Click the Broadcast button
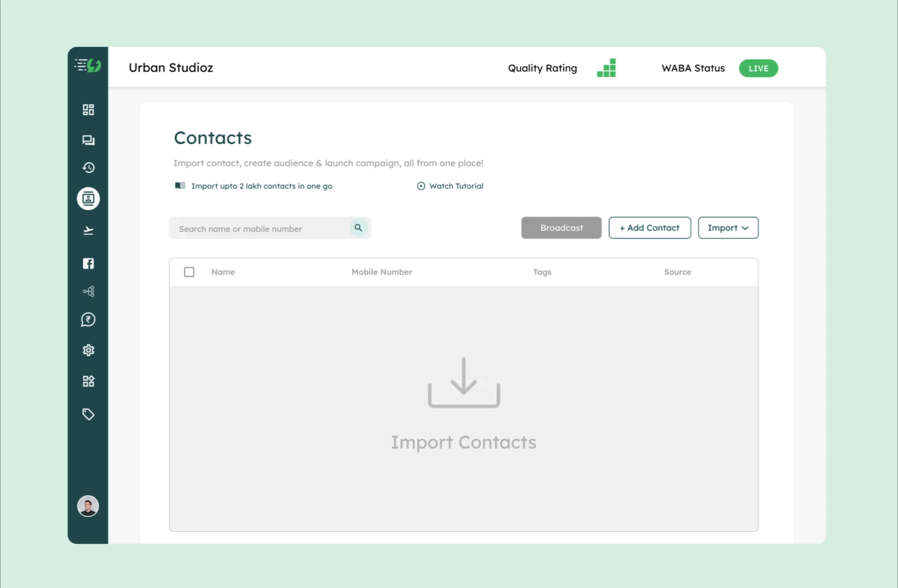 click(562, 228)
